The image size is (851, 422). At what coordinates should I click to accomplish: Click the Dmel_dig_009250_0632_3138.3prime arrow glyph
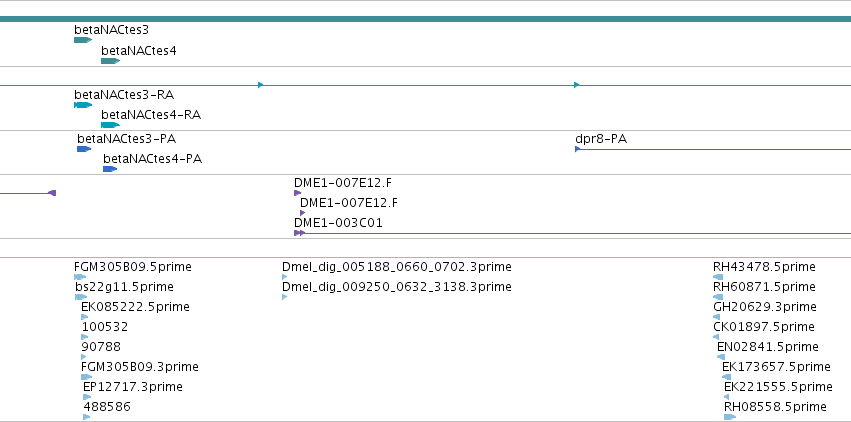(284, 297)
